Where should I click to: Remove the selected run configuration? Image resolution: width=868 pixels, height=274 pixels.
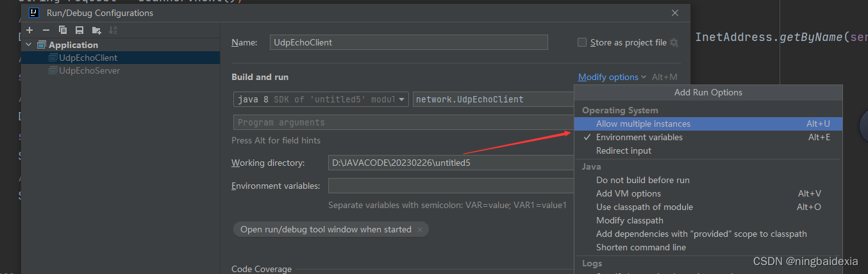pos(46,30)
